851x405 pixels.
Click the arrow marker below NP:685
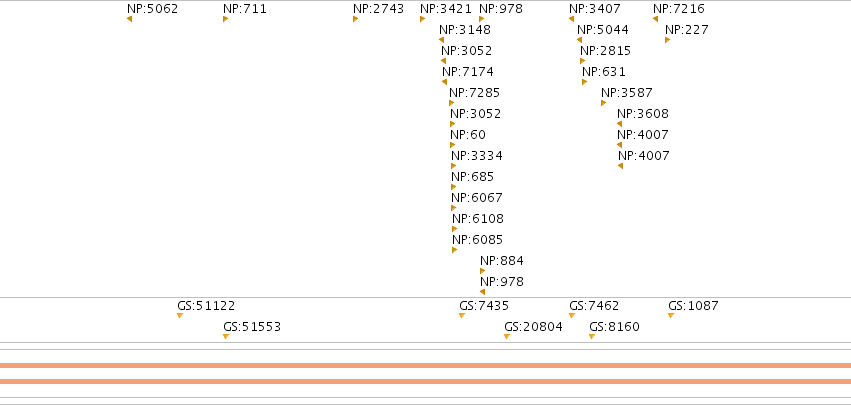click(454, 187)
